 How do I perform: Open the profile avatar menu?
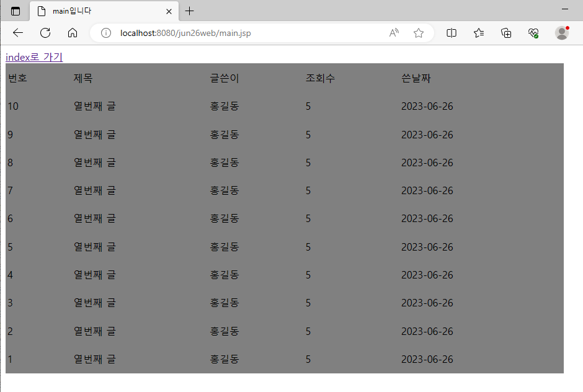tap(562, 33)
